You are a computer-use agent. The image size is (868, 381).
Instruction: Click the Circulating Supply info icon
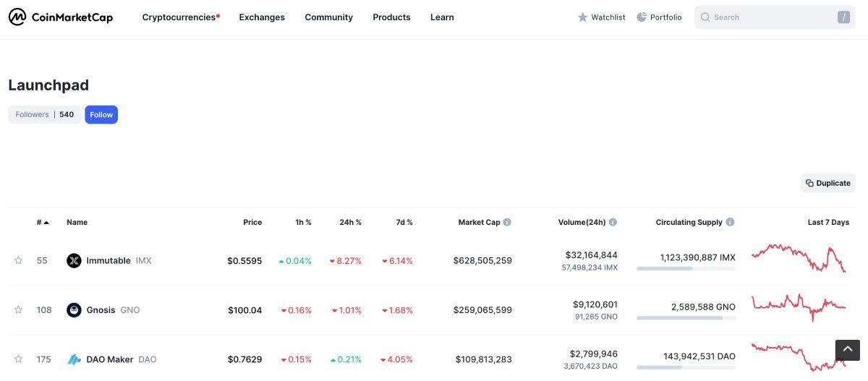pos(730,222)
